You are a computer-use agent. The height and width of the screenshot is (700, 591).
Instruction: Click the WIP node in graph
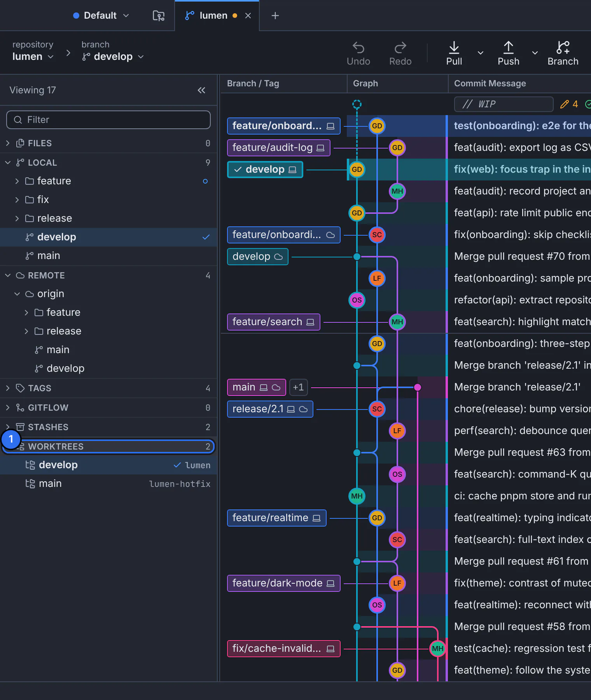point(357,104)
